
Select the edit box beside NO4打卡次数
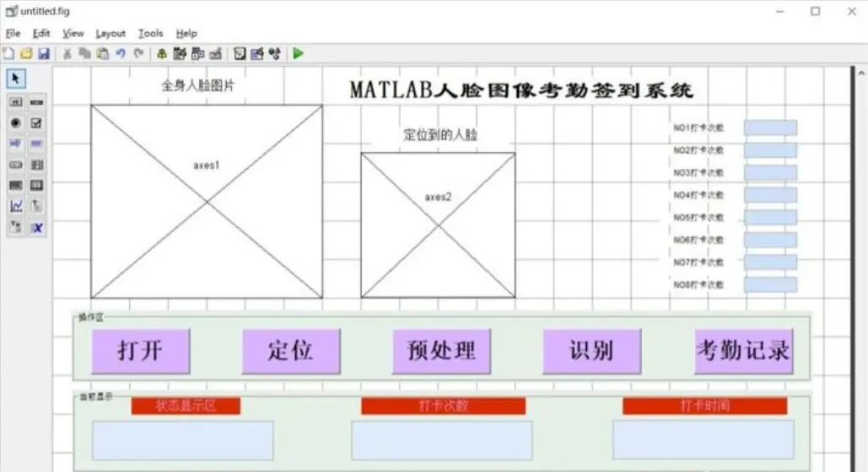point(771,195)
